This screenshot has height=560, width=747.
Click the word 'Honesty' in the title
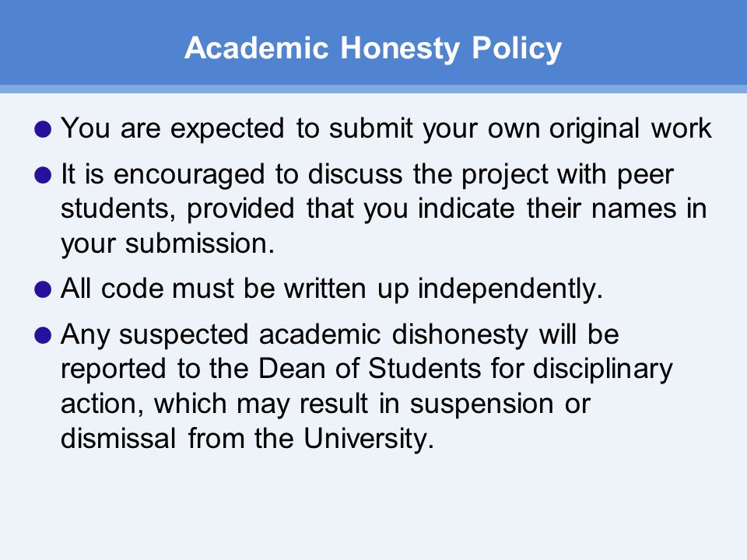coord(399,48)
